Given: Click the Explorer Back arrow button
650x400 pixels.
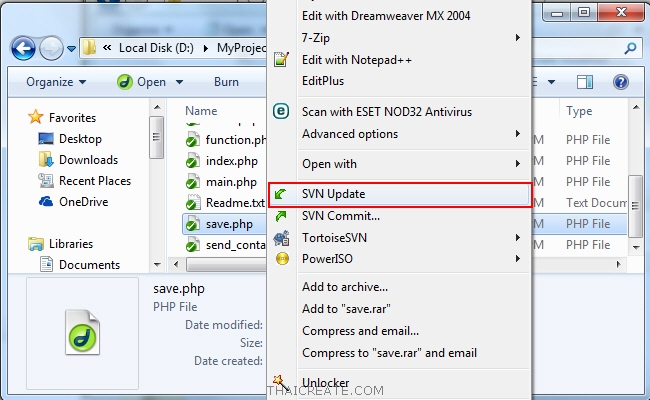Looking at the screenshot, I should point(23,48).
